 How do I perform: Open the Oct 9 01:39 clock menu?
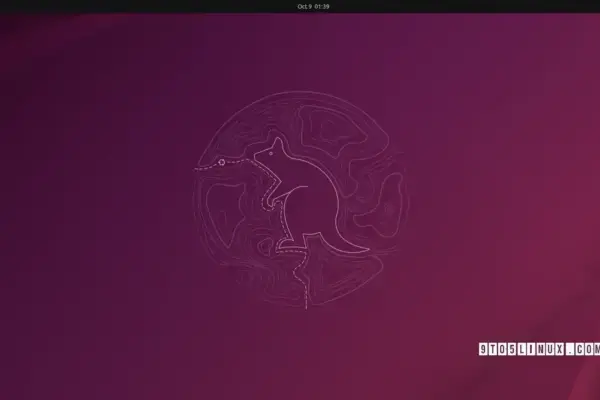(x=313, y=7)
